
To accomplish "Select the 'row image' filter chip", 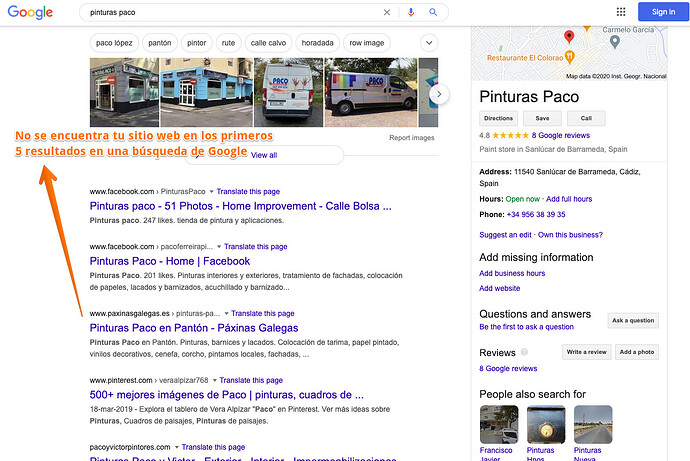I will click(x=367, y=43).
